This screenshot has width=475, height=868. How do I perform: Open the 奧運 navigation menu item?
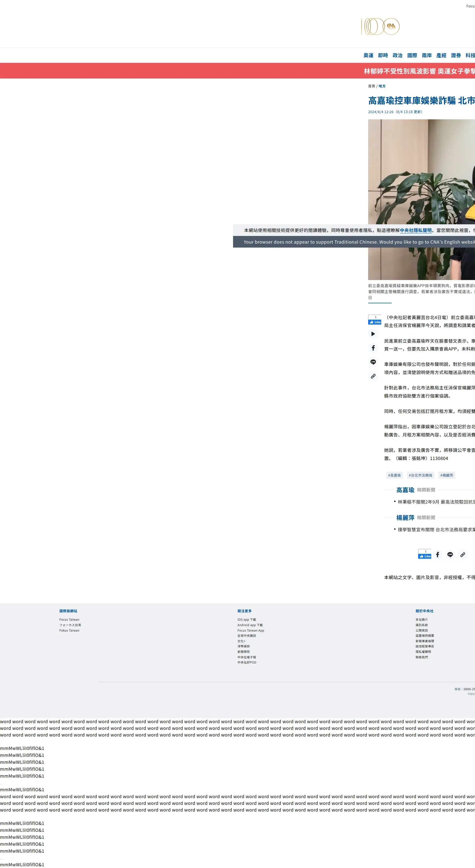tap(368, 55)
